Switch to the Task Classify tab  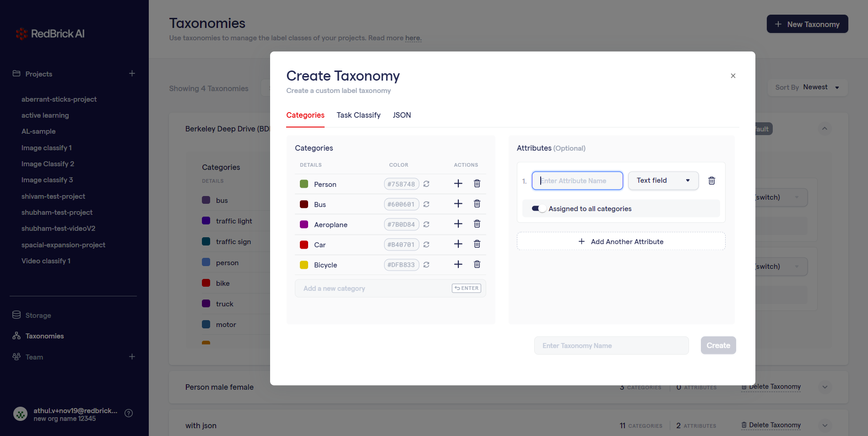pos(358,115)
